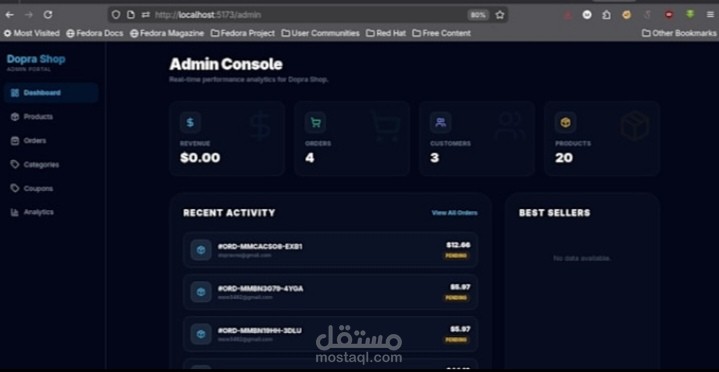The height and width of the screenshot is (372, 719).
Task: Focus the localhost:5173/admin address bar
Action: point(307,15)
